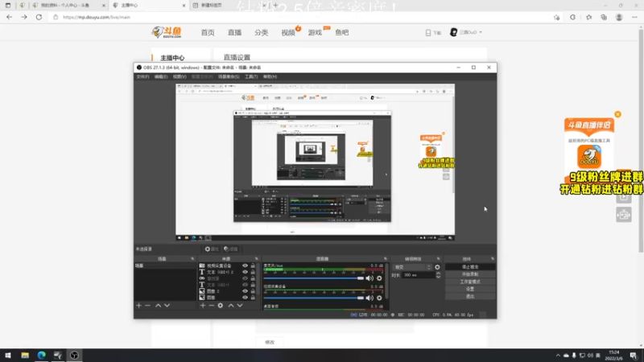
Task: Close the floating Douyu ad with orange X
Action: 617,114
